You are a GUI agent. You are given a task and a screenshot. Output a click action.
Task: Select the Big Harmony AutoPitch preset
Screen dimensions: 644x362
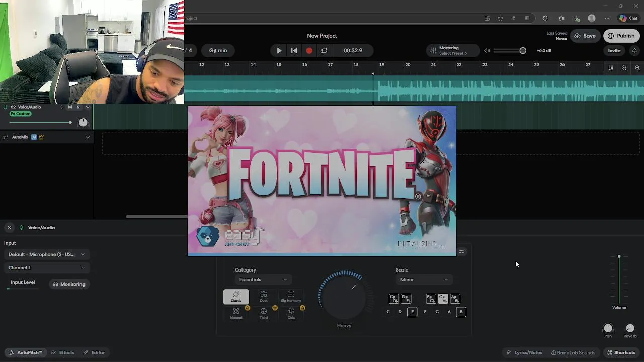[291, 297]
